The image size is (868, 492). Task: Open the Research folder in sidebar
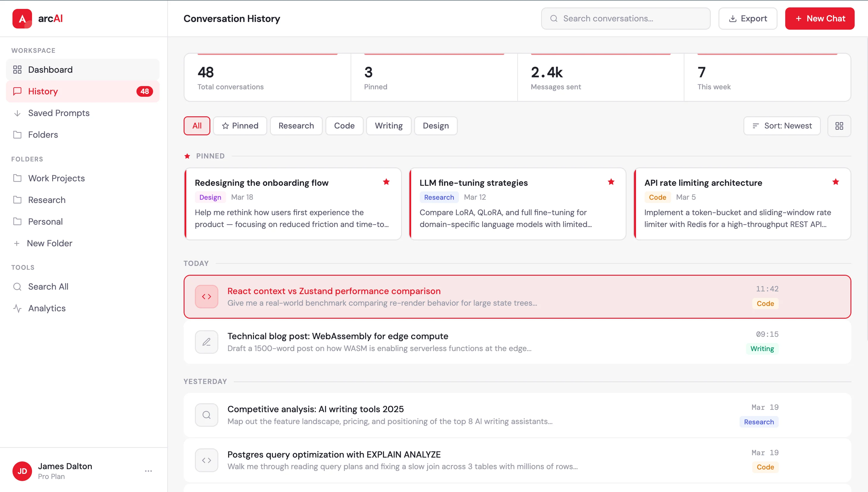[x=83, y=200]
